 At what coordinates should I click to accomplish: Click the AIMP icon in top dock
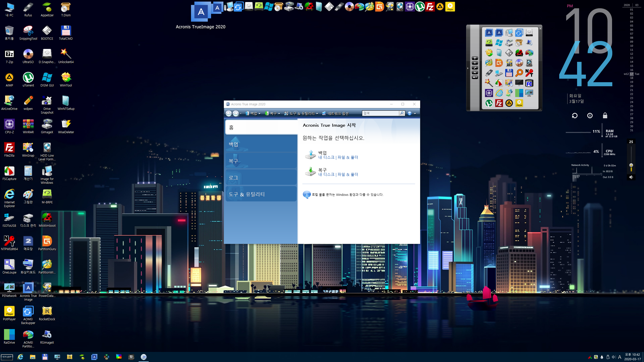click(x=440, y=7)
